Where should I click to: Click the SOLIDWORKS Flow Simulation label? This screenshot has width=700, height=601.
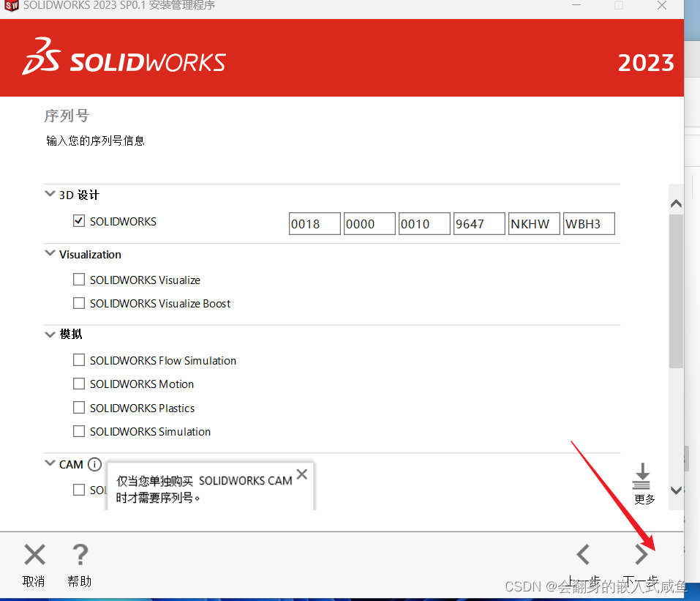click(163, 361)
